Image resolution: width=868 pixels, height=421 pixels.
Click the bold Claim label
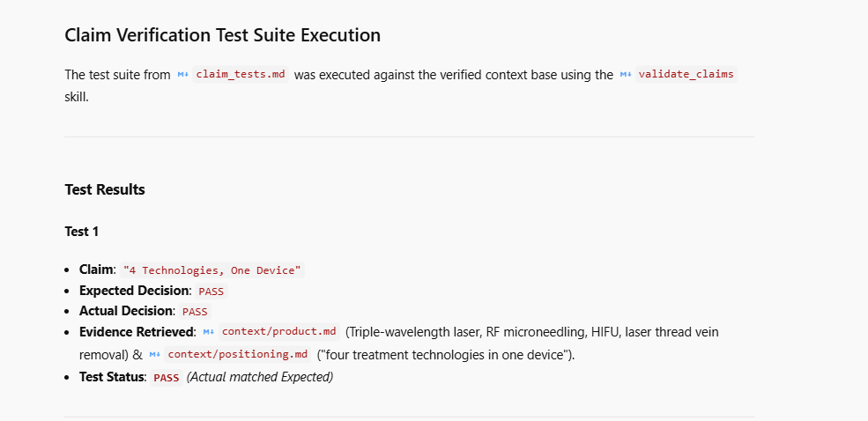click(97, 270)
